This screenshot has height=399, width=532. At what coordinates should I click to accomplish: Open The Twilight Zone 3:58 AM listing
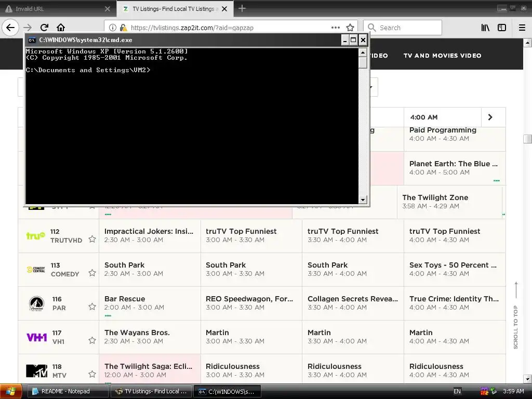449,202
